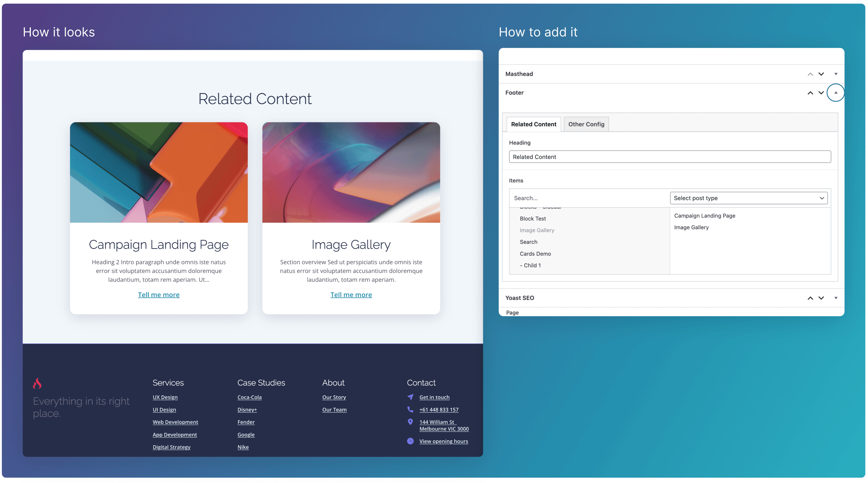Click the Footer panel title
The image size is (868, 483).
tap(514, 93)
